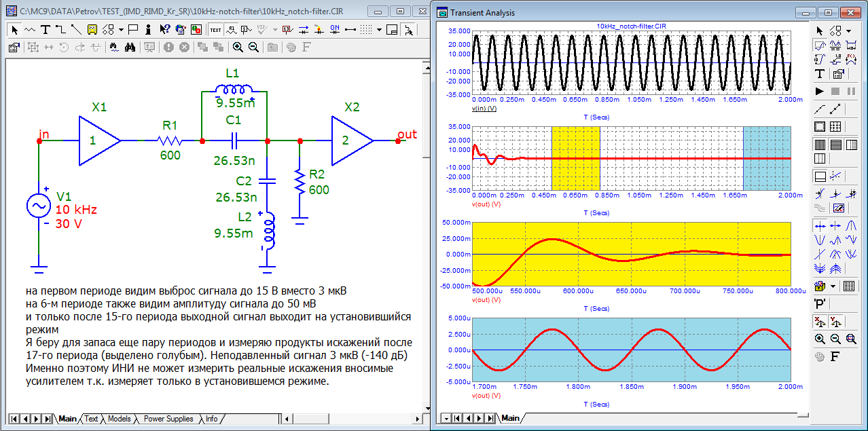The height and width of the screenshot is (431, 868).
Task: Zoom in on the schematic
Action: pos(238,48)
